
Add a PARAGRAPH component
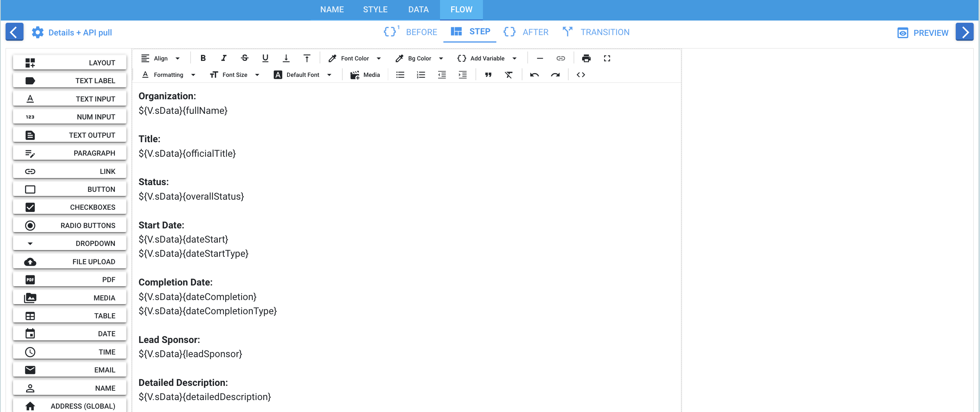click(70, 153)
